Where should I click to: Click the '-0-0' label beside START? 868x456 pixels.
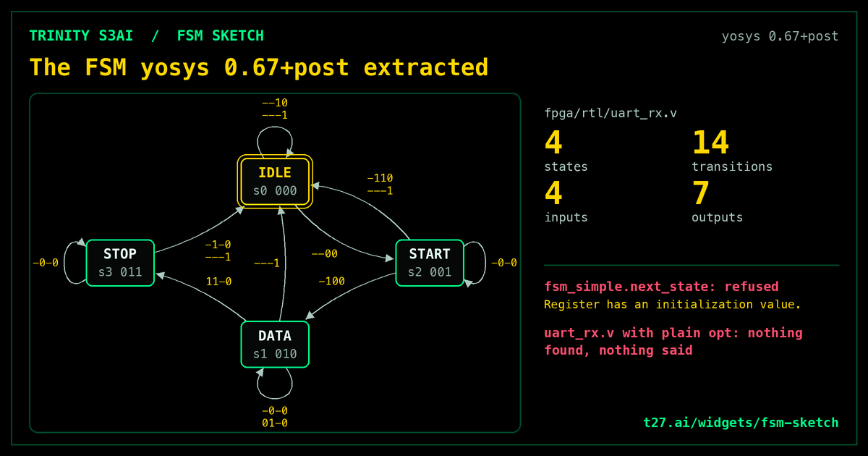pyautogui.click(x=504, y=263)
